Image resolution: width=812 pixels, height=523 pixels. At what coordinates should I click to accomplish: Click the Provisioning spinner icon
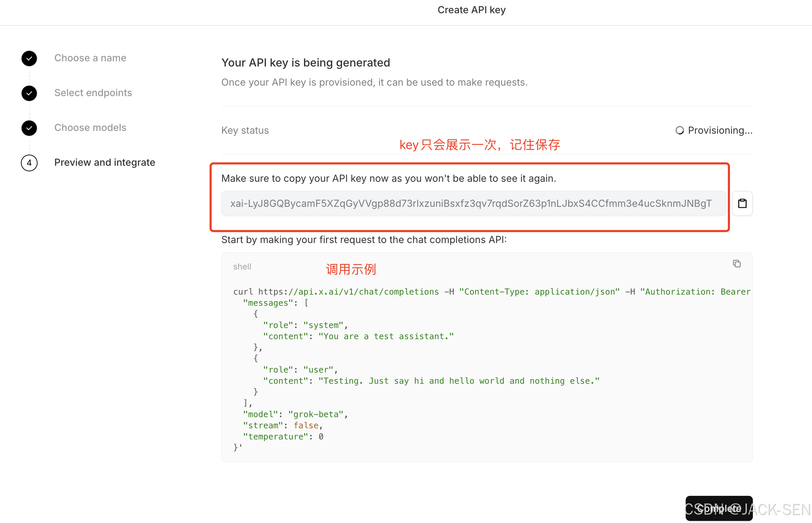(x=679, y=130)
